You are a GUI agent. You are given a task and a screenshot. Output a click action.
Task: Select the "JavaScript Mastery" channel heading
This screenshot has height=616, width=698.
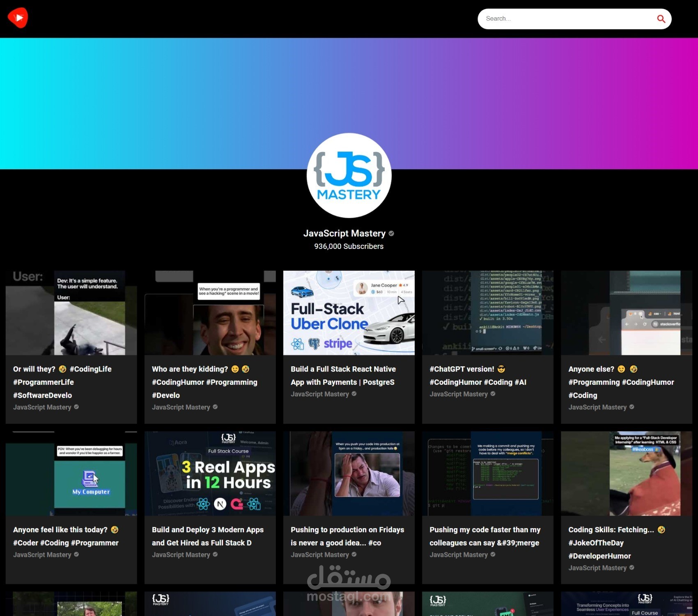pyautogui.click(x=344, y=234)
